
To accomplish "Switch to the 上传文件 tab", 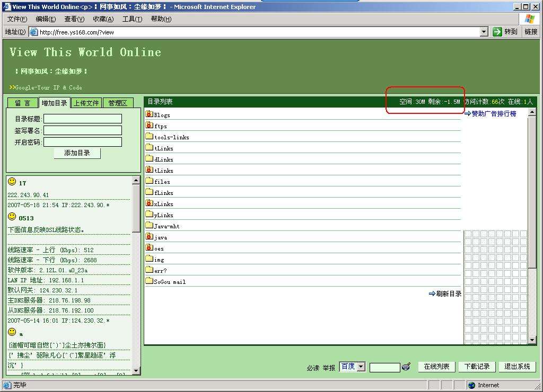I will tap(86, 103).
